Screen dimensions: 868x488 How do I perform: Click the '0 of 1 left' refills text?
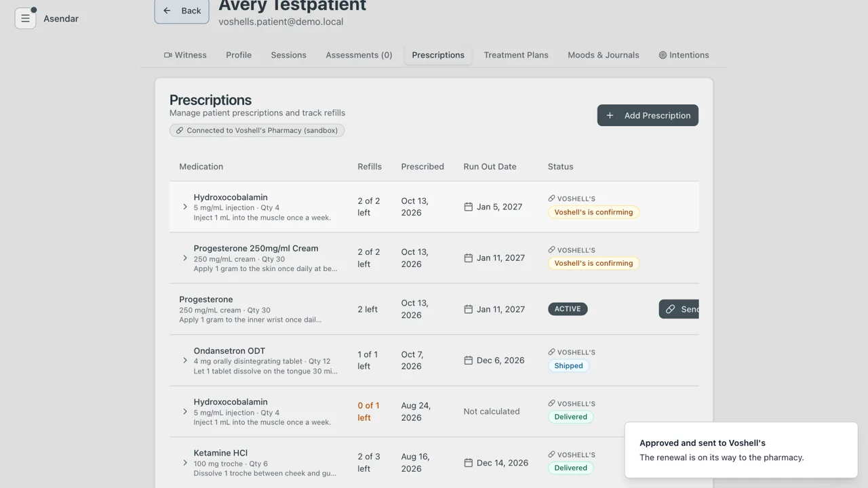(x=369, y=411)
